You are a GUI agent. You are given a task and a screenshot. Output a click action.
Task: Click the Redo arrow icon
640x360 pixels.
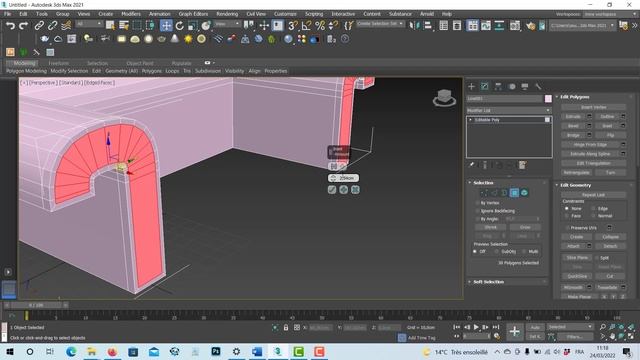tap(24, 26)
